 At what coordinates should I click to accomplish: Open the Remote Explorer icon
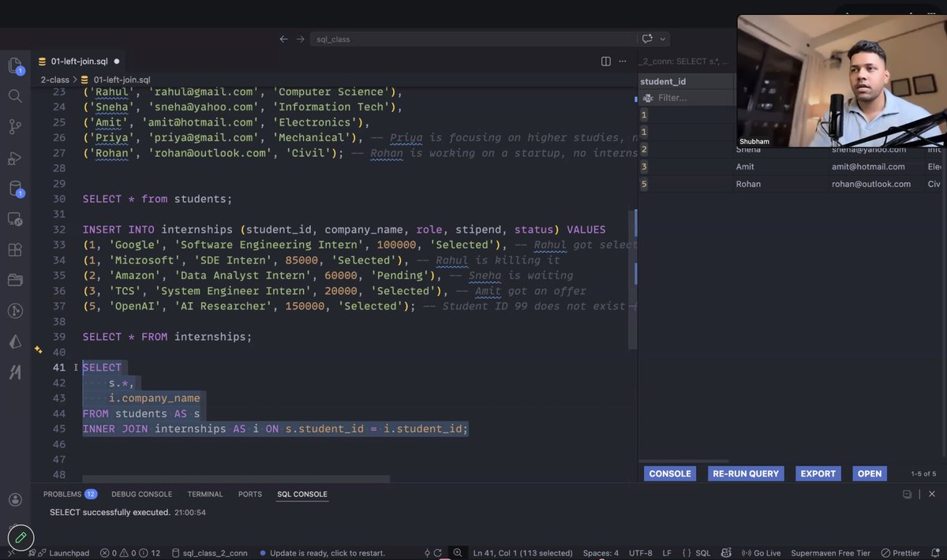tap(15, 218)
